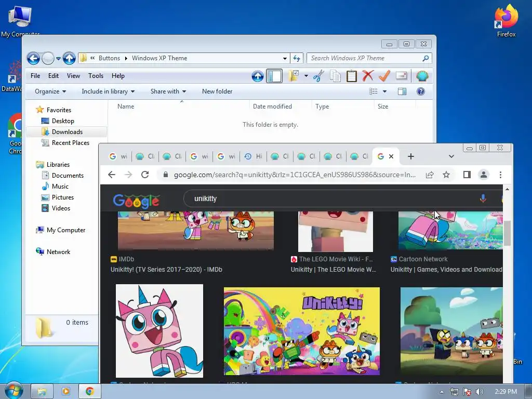Open Explorer Help question mark icon
The image size is (532, 399).
point(421,91)
